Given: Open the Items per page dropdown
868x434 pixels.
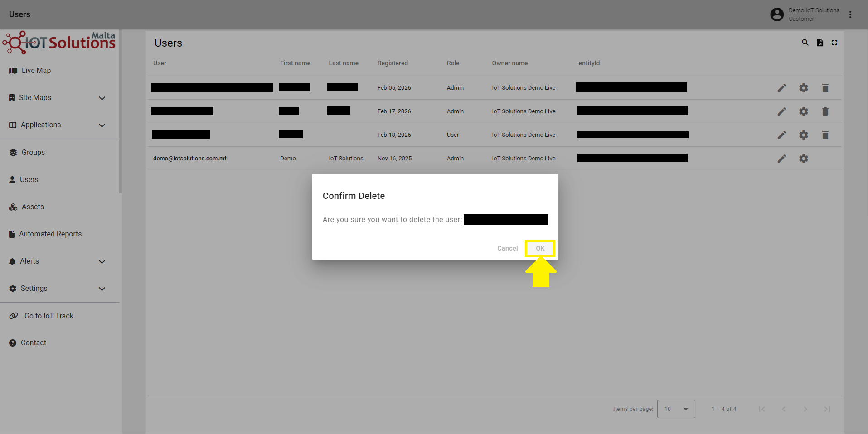Looking at the screenshot, I should coord(676,409).
